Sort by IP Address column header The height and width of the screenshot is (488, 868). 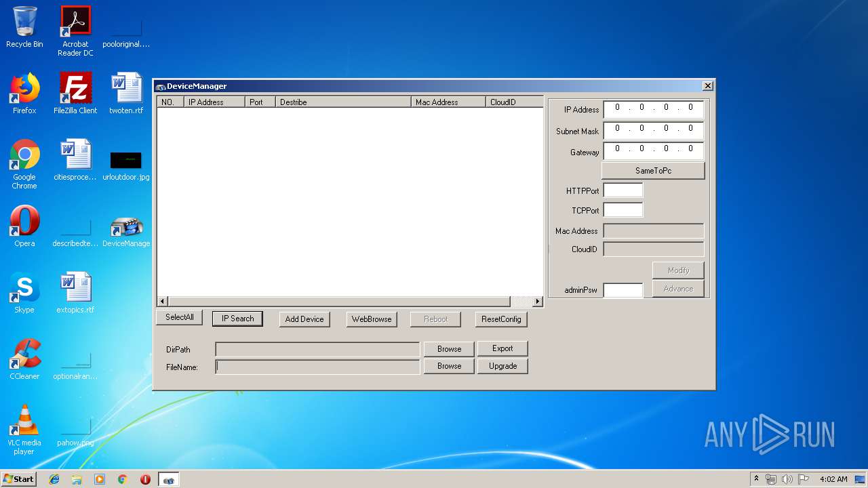tap(214, 102)
